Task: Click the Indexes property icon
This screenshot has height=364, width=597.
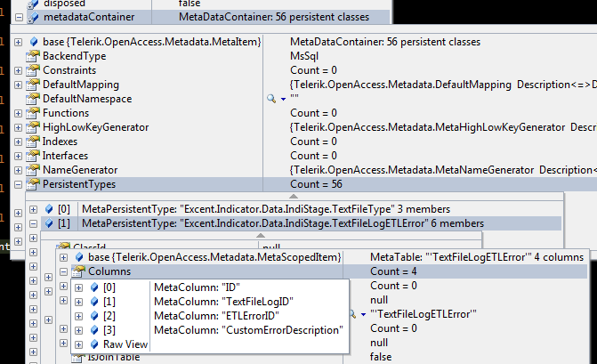Action: click(x=35, y=142)
